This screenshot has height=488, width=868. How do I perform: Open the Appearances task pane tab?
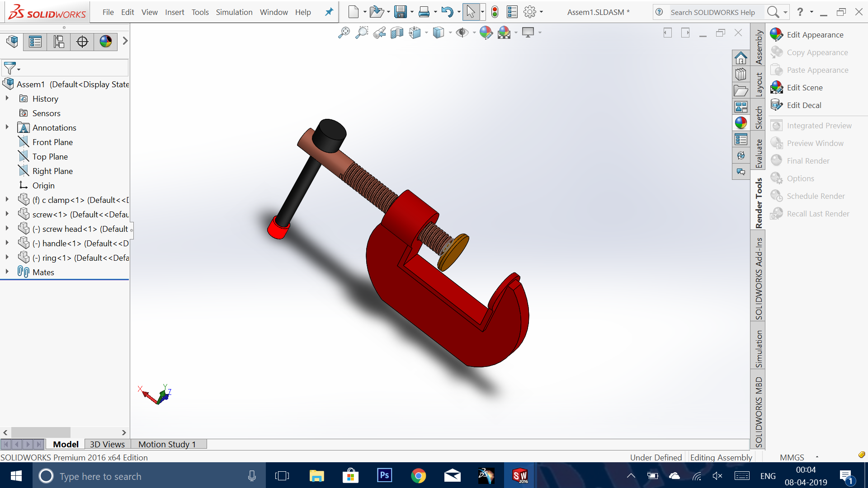(741, 123)
